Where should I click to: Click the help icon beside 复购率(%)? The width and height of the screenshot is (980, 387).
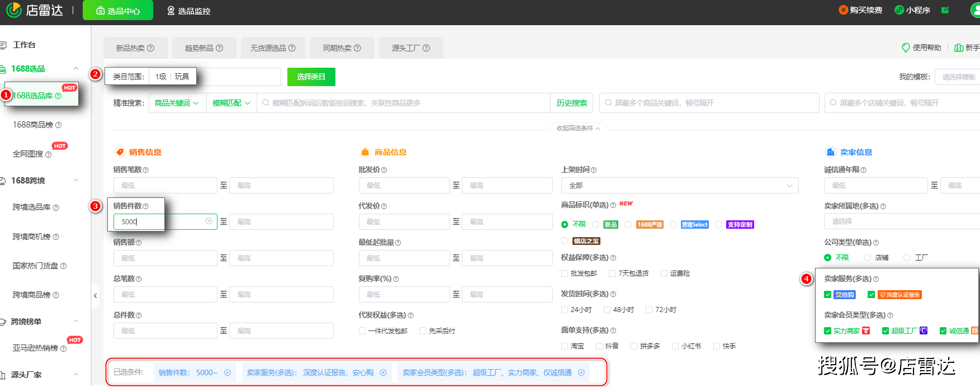[x=396, y=279]
